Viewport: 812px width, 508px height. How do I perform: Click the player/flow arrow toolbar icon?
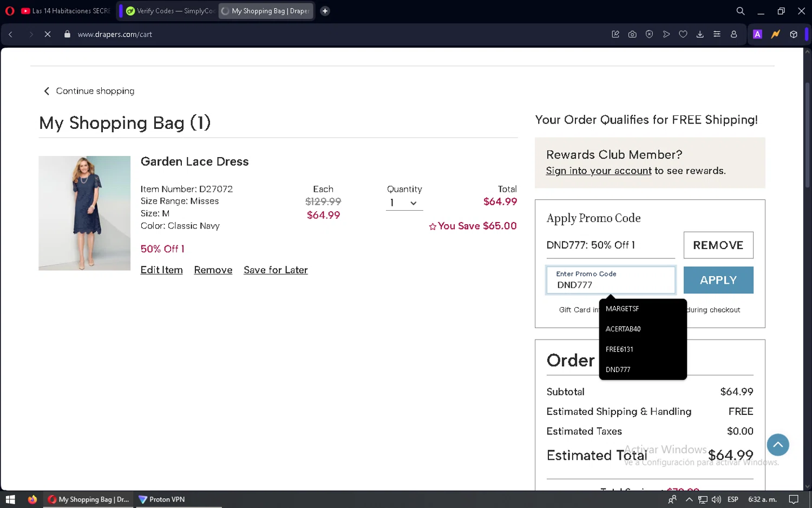666,34
